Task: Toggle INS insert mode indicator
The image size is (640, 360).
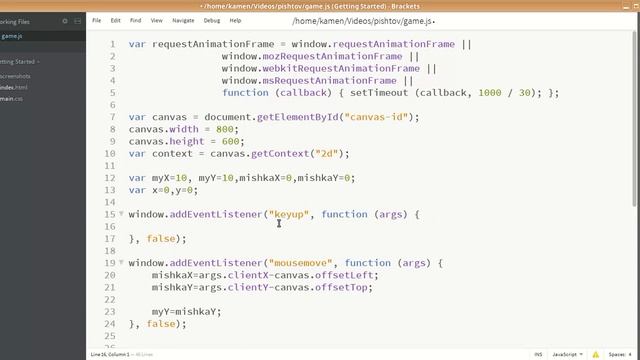Action: coord(538,354)
